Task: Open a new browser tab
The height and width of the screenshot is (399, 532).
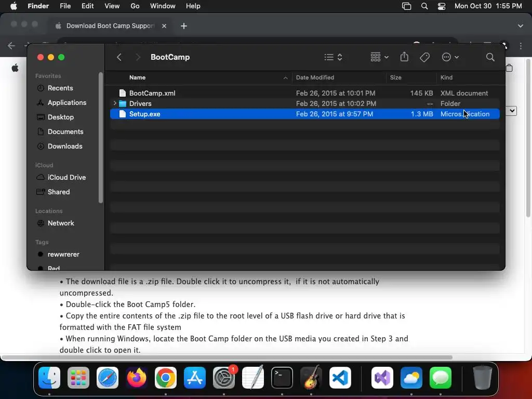Action: point(183,26)
